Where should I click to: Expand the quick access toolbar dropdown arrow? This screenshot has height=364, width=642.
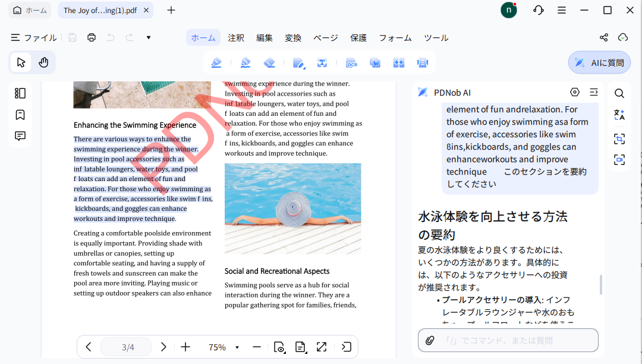(x=149, y=37)
